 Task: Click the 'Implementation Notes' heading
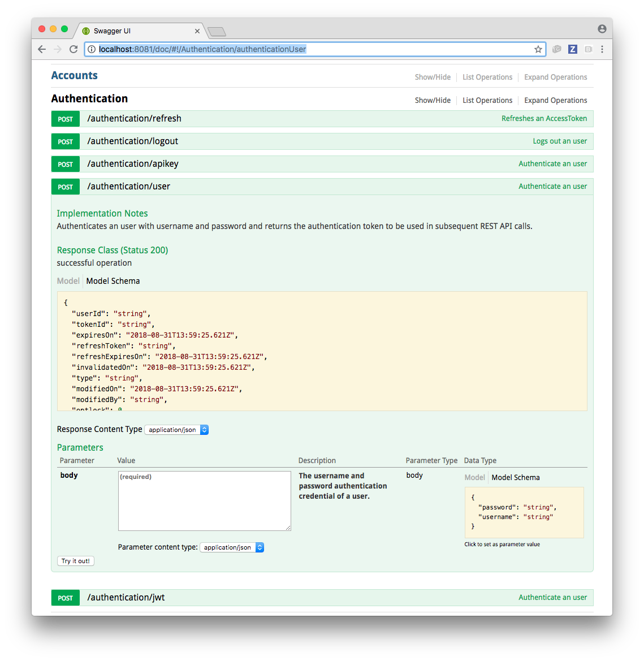(x=102, y=213)
